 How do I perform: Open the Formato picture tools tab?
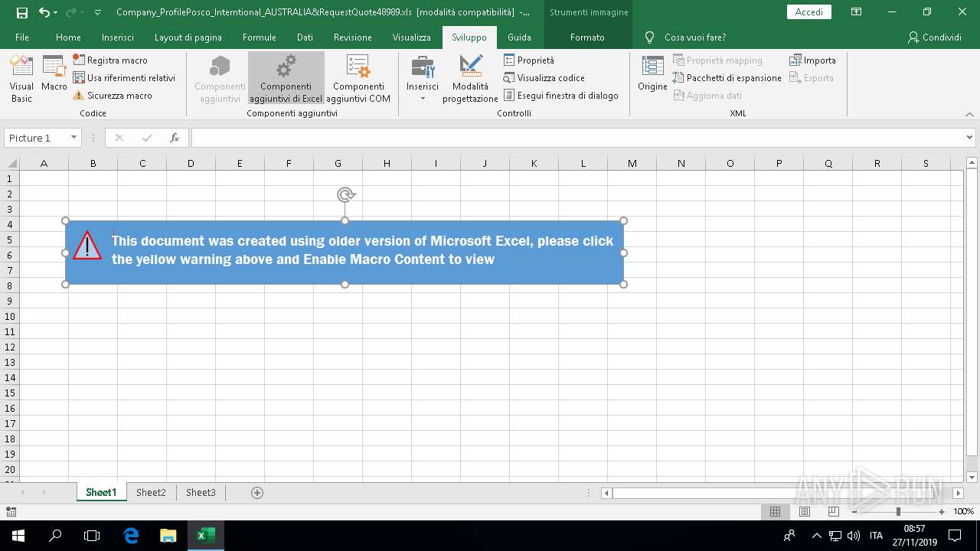(x=587, y=37)
